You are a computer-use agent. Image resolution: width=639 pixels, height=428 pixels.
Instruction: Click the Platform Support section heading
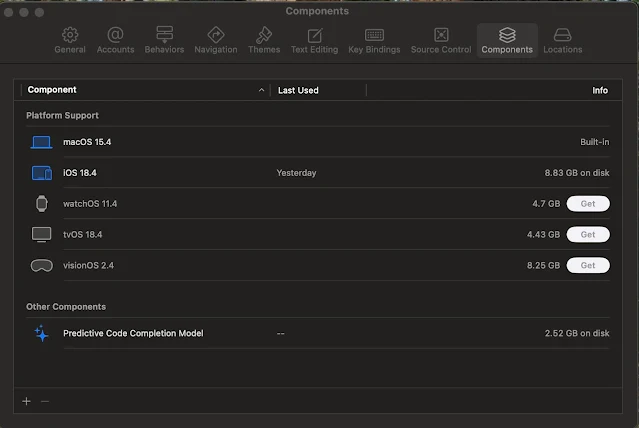pyautogui.click(x=62, y=115)
